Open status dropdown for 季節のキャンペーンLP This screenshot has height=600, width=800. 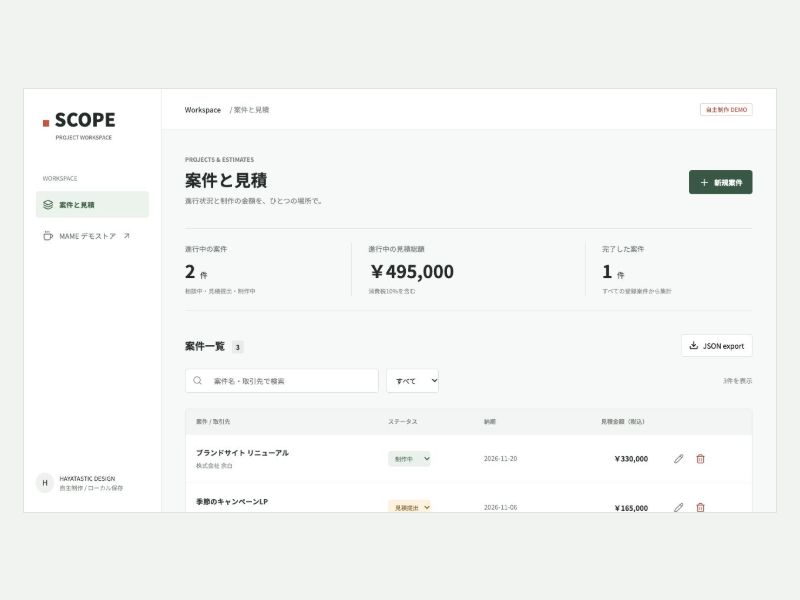[x=409, y=507]
